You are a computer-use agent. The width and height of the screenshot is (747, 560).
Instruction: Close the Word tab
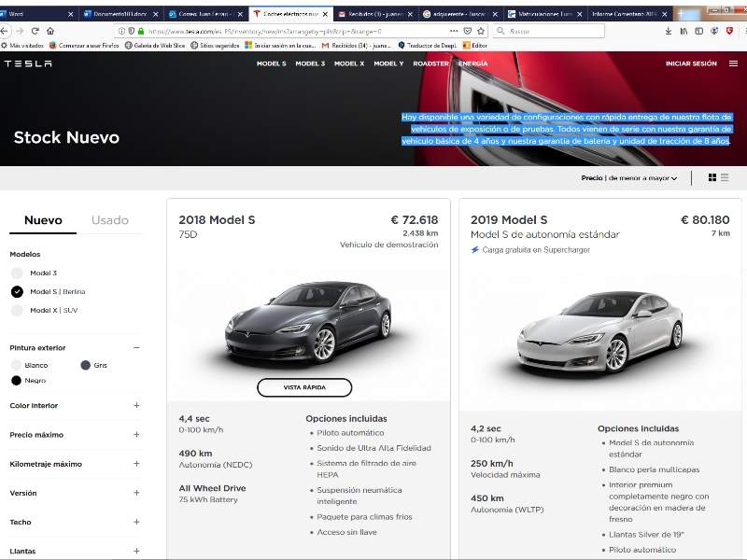tap(71, 14)
